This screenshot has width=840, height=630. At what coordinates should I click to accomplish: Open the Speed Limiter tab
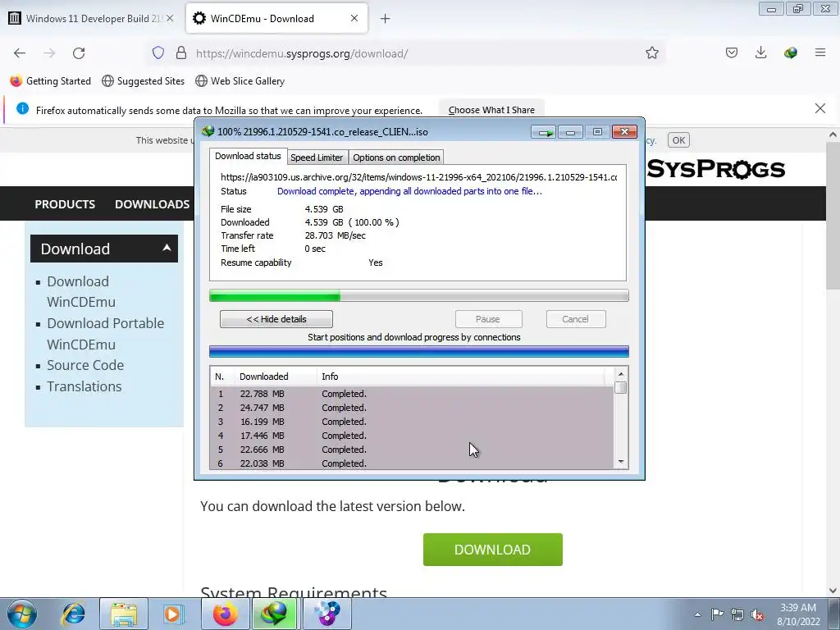(x=317, y=157)
